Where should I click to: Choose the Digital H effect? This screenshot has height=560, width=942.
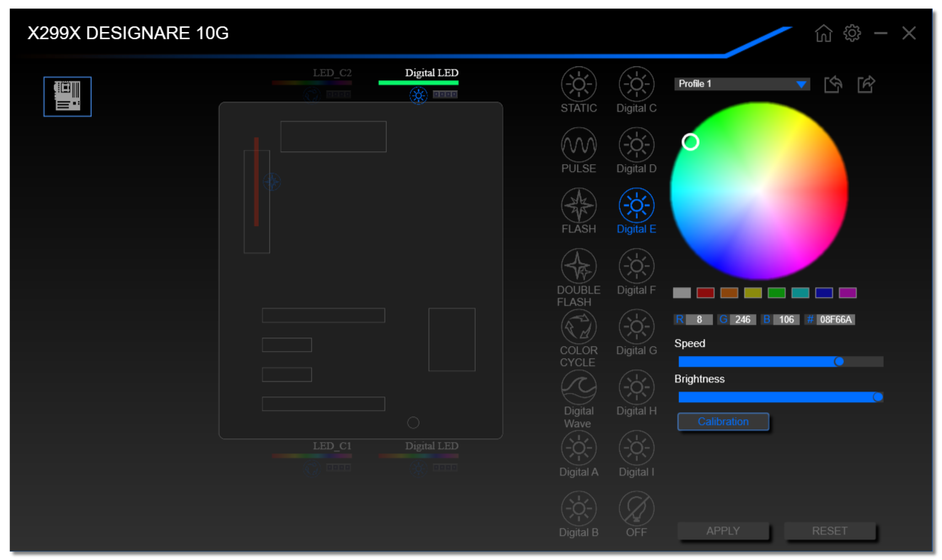tap(636, 393)
